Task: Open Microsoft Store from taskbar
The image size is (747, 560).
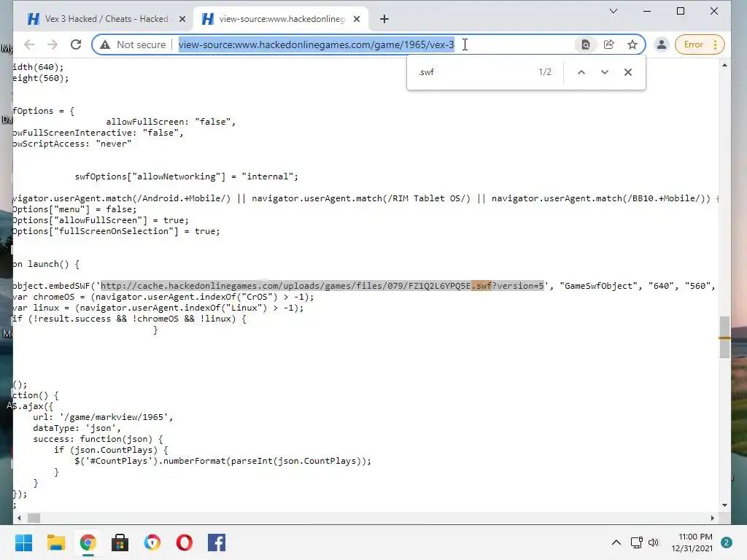Action: click(120, 542)
